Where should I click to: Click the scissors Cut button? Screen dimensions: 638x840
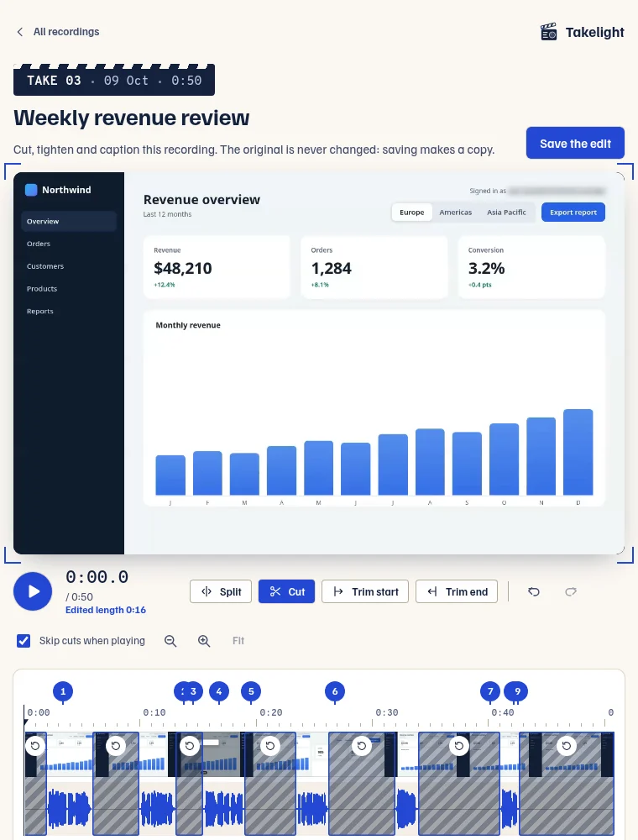[x=286, y=591]
